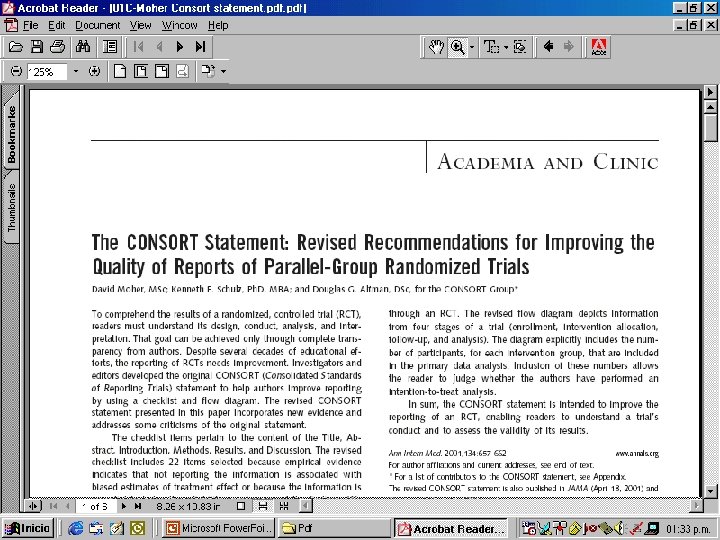Expand the Text Select tool dropdown arrow

click(506, 47)
